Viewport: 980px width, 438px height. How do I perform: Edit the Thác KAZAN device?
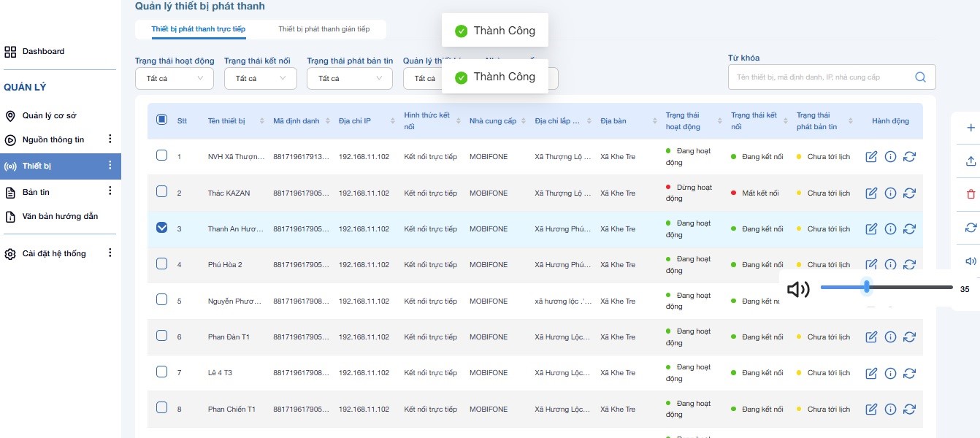[x=871, y=193]
